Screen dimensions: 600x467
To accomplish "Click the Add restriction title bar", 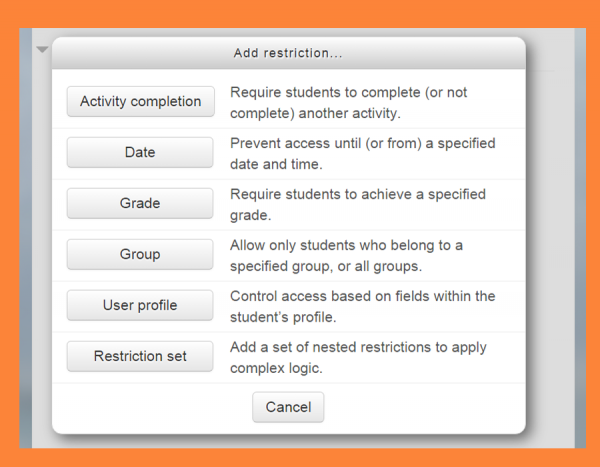I will [288, 53].
